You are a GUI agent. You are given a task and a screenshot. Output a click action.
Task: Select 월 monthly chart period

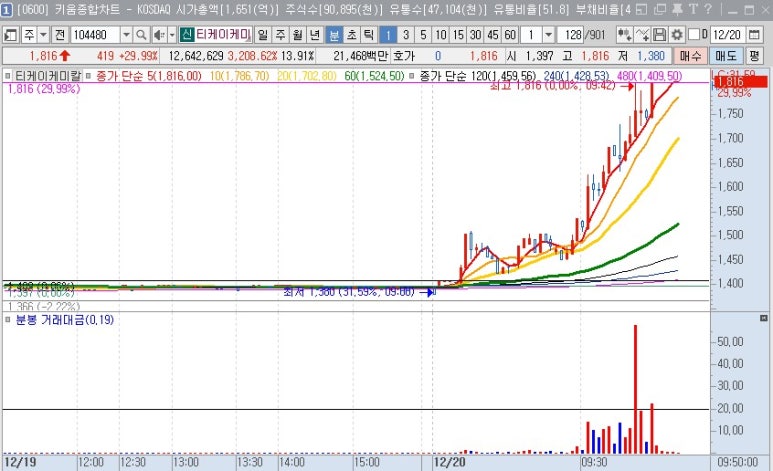pyautogui.click(x=297, y=35)
